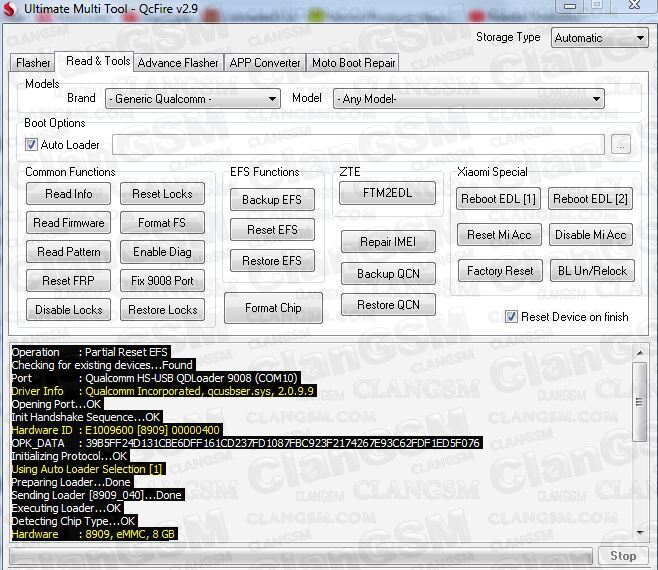Click "Executing Loader...OK" log line
The height and width of the screenshot is (570, 658).
pos(67,508)
